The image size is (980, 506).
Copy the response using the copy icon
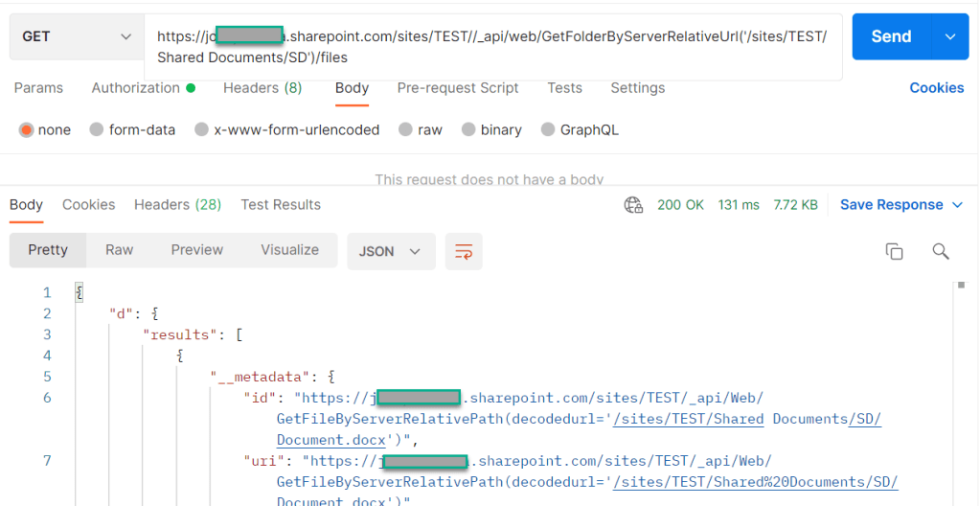tap(894, 251)
